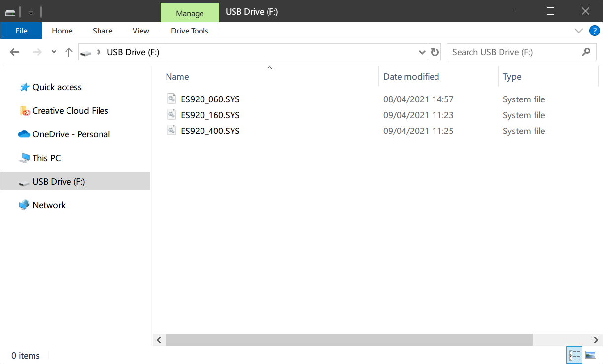Open Help with the question mark icon

595,31
